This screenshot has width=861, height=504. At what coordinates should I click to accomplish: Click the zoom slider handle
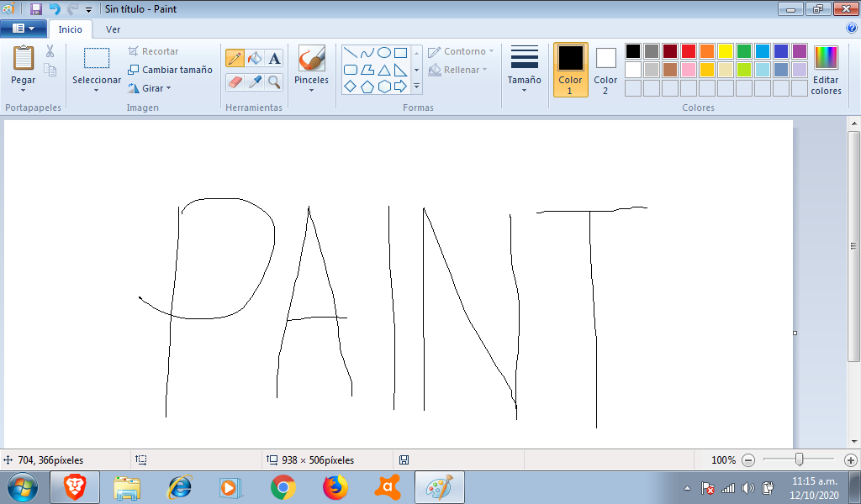800,459
